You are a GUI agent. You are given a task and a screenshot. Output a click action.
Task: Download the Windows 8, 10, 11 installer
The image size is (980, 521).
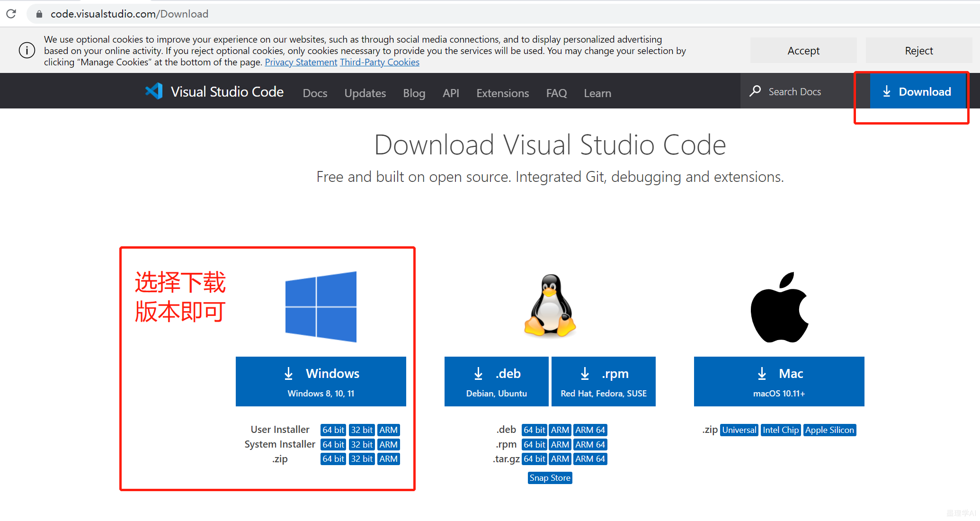tap(321, 381)
